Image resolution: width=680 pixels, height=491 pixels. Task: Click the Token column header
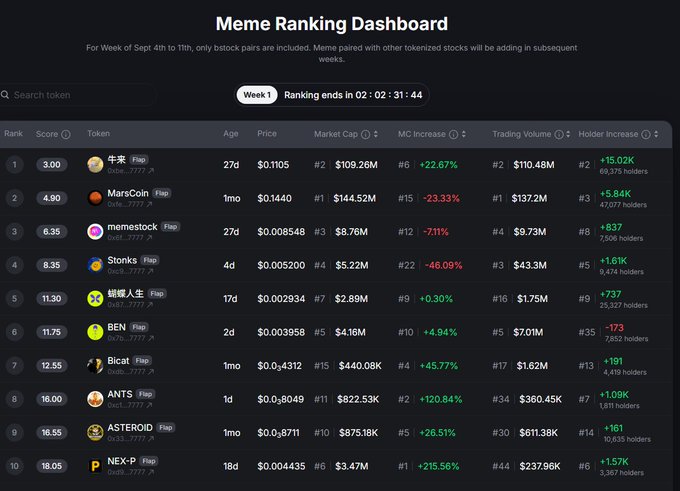(x=98, y=134)
